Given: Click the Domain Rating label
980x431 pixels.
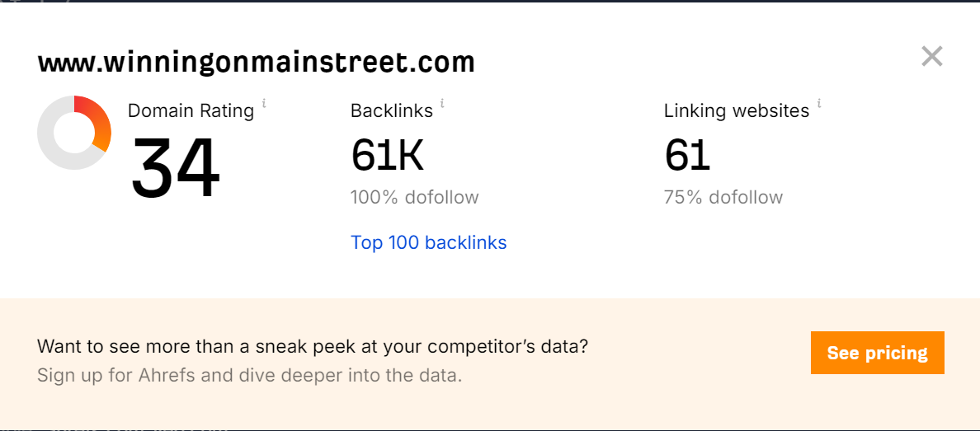Looking at the screenshot, I should (191, 110).
